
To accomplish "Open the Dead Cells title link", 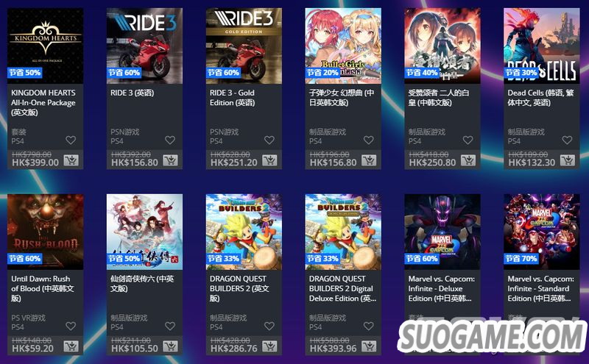I will 540,98.
